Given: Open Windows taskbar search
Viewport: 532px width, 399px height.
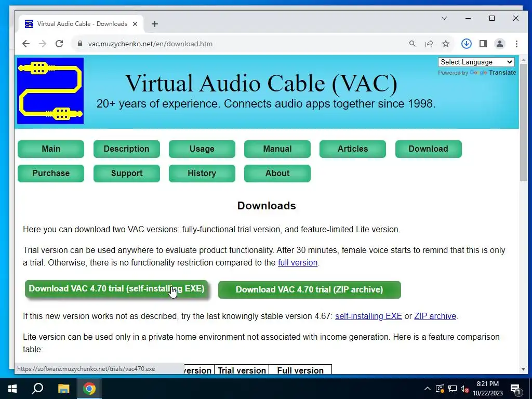Looking at the screenshot, I should click(x=37, y=389).
